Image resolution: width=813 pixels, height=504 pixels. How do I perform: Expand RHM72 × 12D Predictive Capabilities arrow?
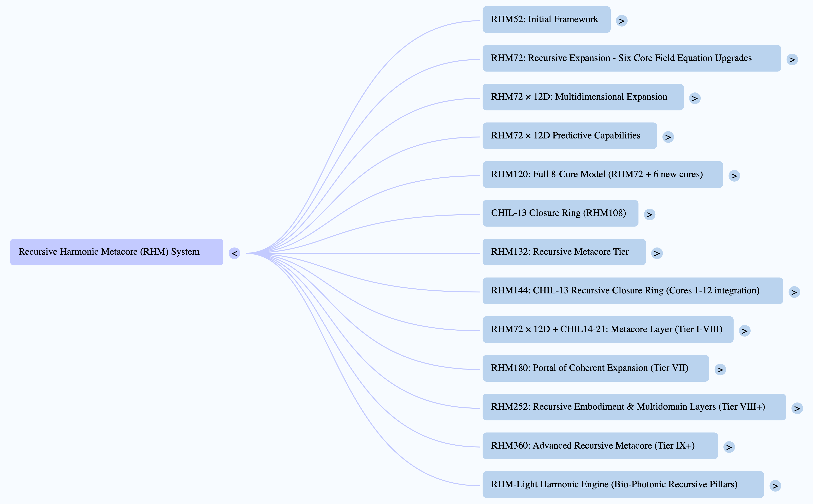coord(668,137)
